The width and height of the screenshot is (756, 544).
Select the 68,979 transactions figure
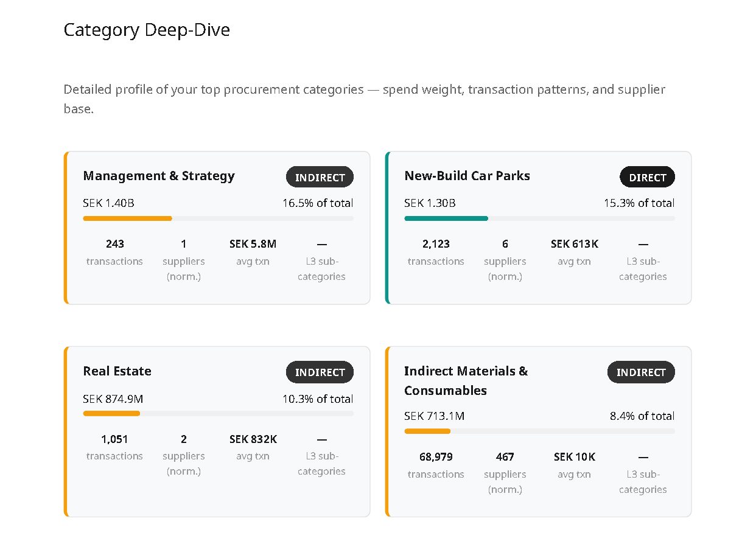pyautogui.click(x=436, y=457)
